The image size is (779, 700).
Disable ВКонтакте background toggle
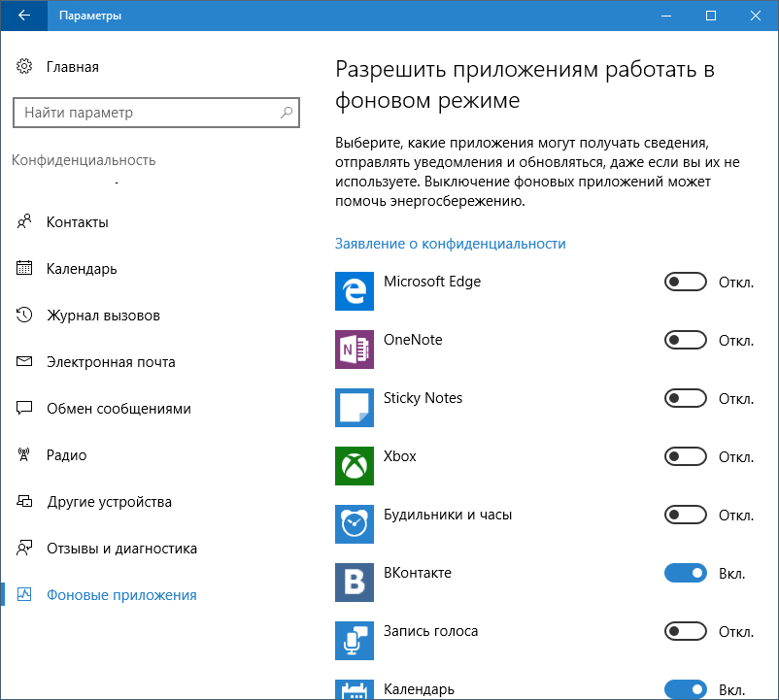click(686, 574)
